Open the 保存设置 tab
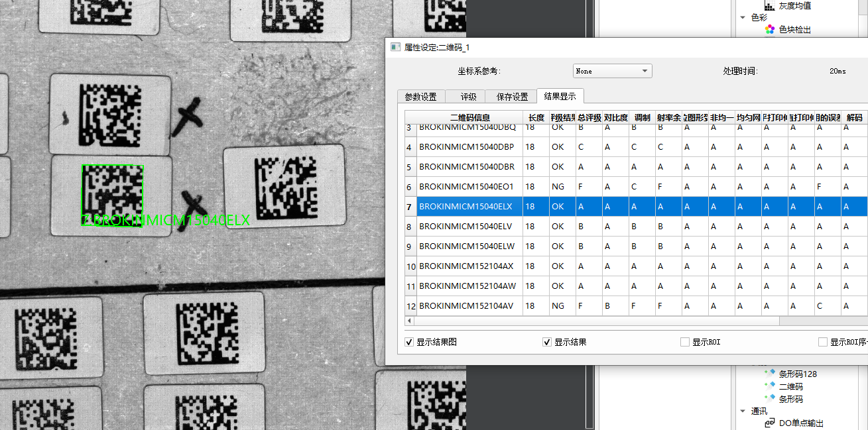The width and height of the screenshot is (868, 430). pyautogui.click(x=512, y=97)
